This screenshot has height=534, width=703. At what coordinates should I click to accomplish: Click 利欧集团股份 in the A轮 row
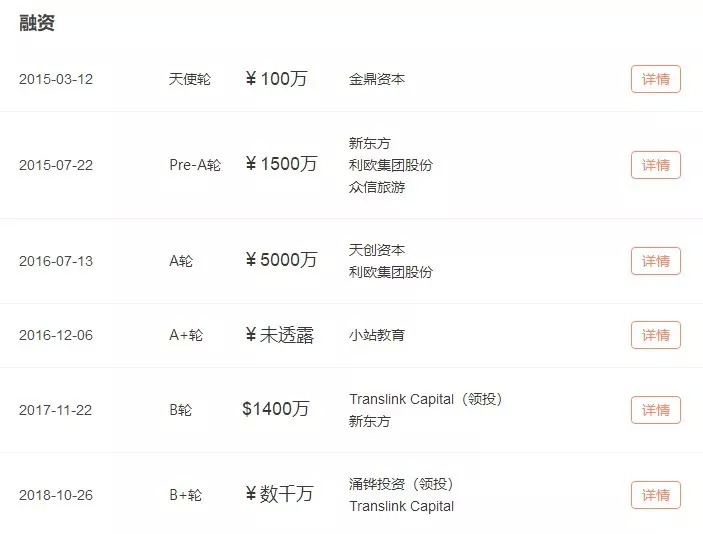tap(390, 272)
